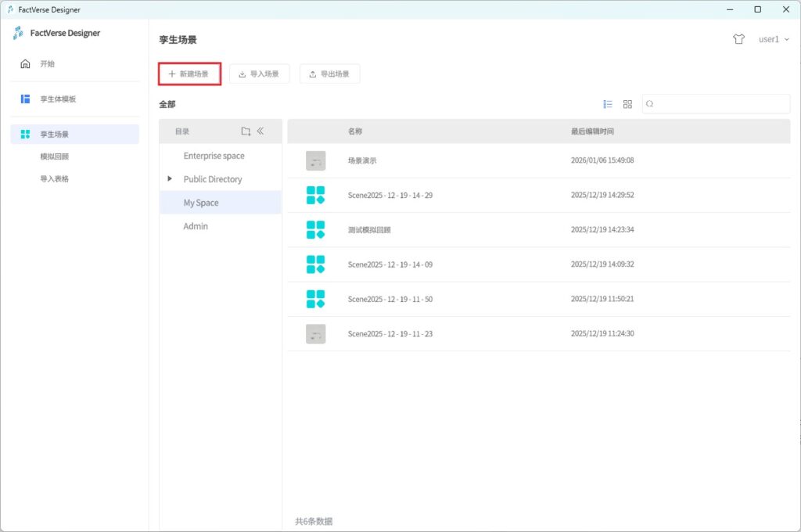This screenshot has width=801, height=532.
Task: Open 模拟回顾 submenu item
Action: [x=55, y=156]
